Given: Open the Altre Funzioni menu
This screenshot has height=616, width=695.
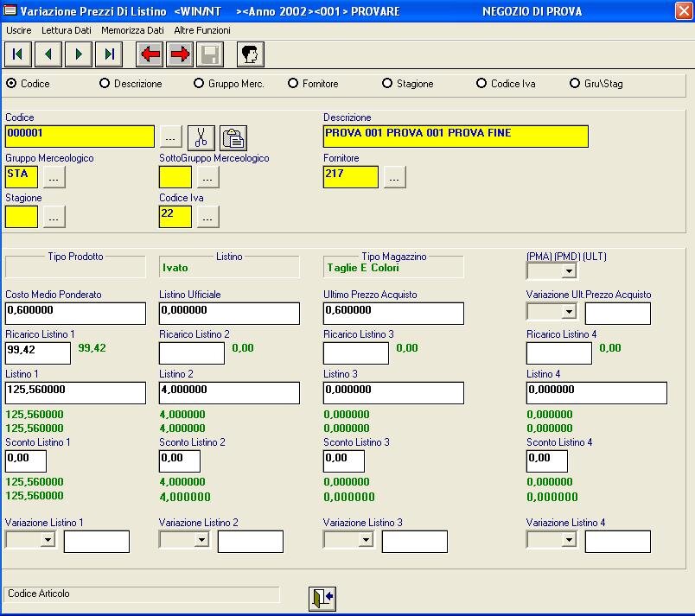Looking at the screenshot, I should coord(202,30).
